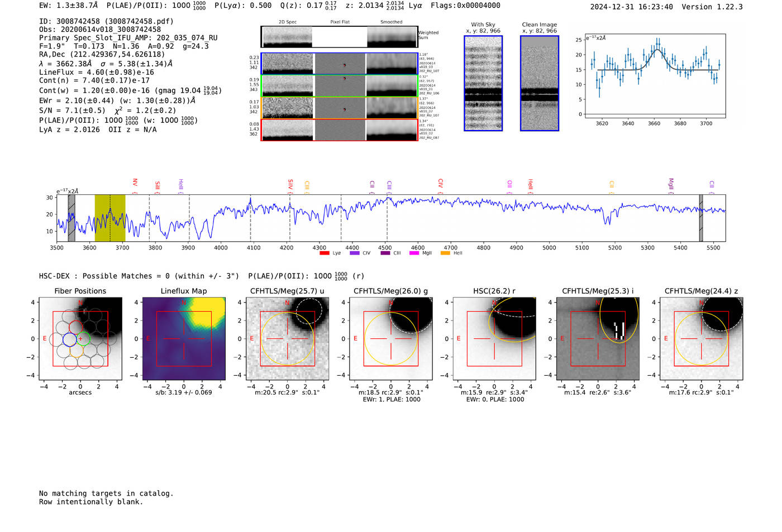Screen dimensions: 782x532
Task: Click the Flags:0x00004000 header value
Action: pos(465,6)
